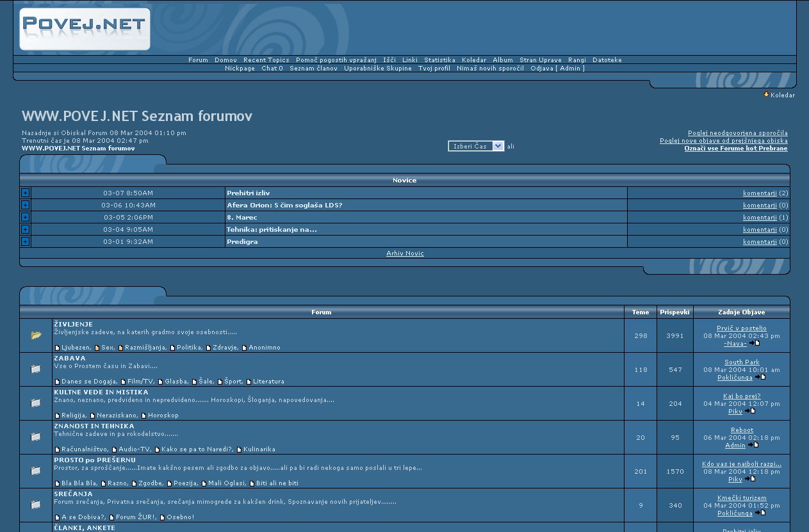Open Pokličunga profile in ZABAVA row
This screenshot has width=809, height=532.
coord(735,378)
